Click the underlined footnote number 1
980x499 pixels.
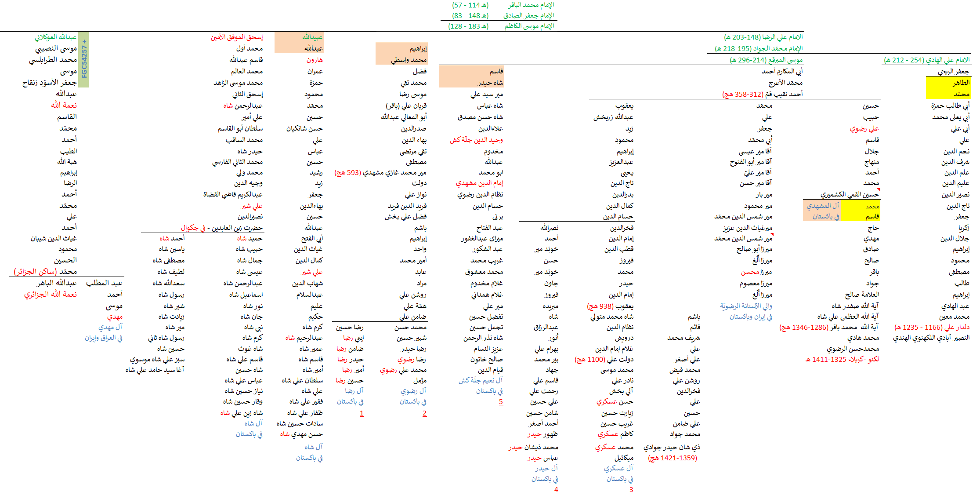[362, 413]
